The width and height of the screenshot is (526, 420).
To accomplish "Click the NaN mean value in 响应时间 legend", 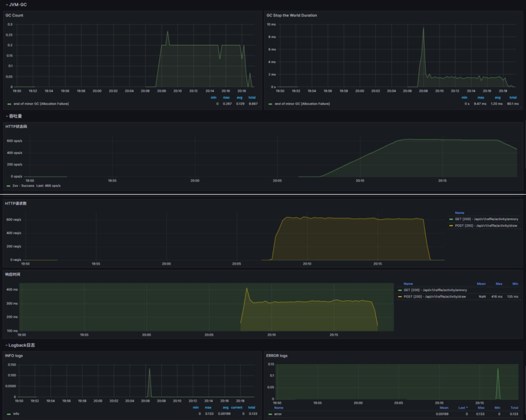I will pyautogui.click(x=482, y=296).
